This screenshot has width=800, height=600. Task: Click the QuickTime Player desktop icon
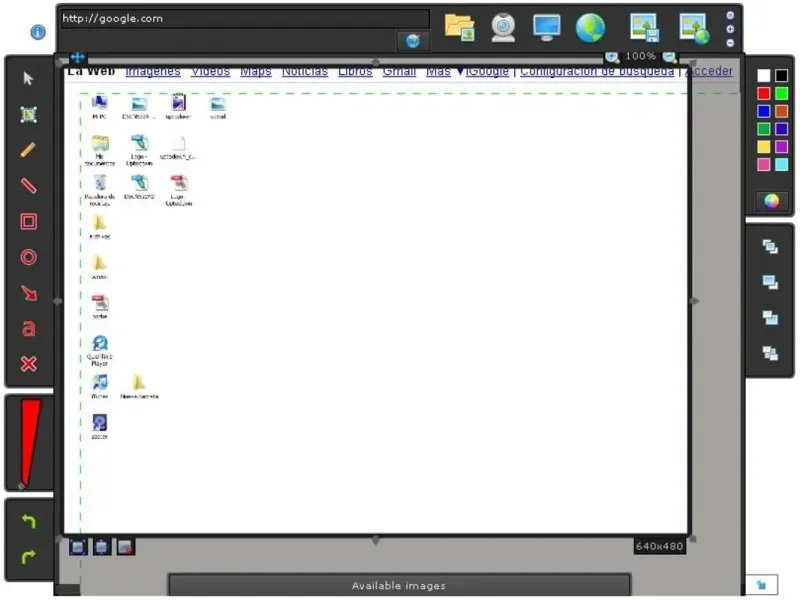coord(99,351)
